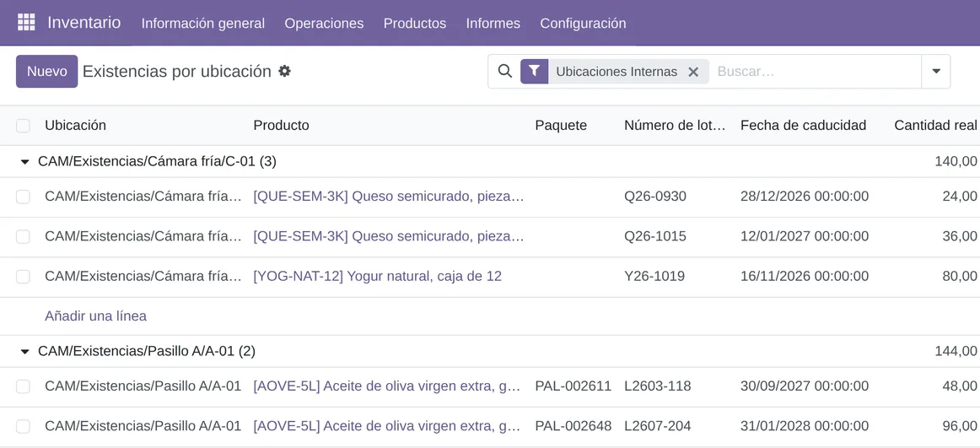
Task: Click the quantity cell 36,00
Action: coord(960,237)
